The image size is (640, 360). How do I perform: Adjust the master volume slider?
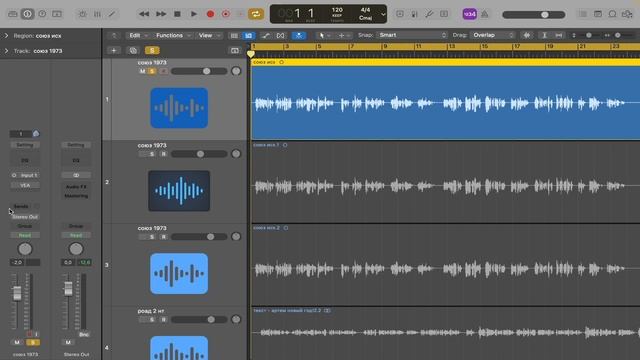click(533, 15)
